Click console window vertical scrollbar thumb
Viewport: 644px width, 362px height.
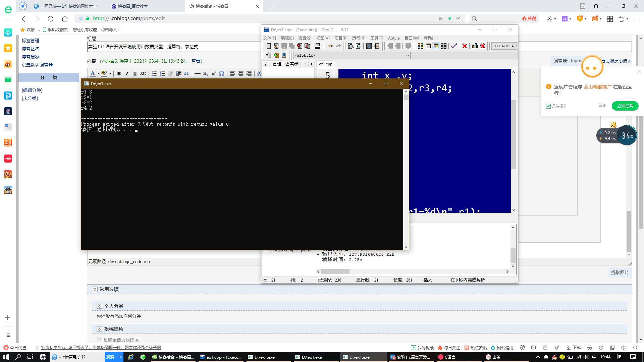[x=406, y=98]
